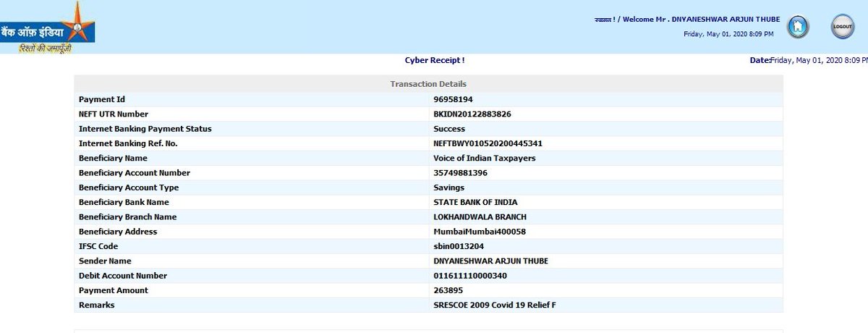The height and width of the screenshot is (333, 868).
Task: Click the NEFT UTR Number label
Action: (114, 114)
